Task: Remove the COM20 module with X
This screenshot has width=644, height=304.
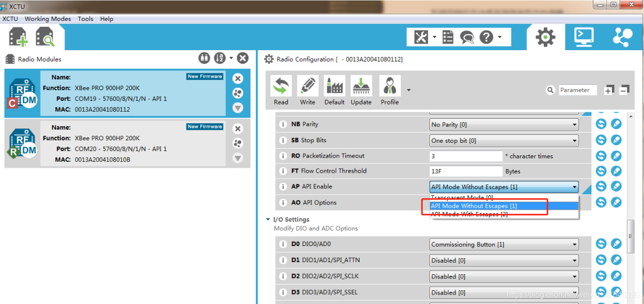Action: (x=238, y=129)
